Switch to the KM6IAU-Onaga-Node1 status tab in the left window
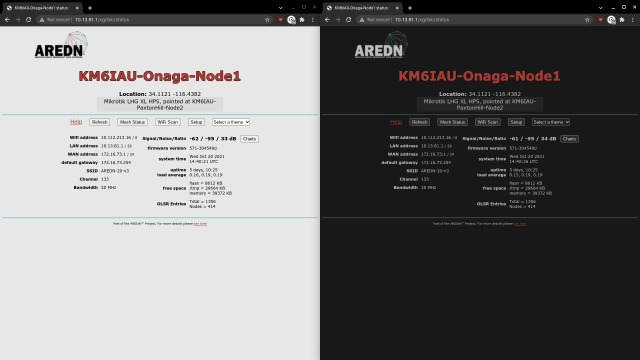Image resolution: width=640 pixels, height=360 pixels. (x=42, y=8)
